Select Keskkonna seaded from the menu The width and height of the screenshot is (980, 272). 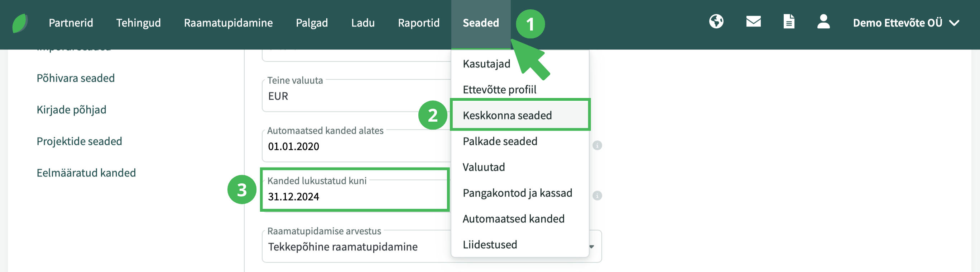click(507, 116)
